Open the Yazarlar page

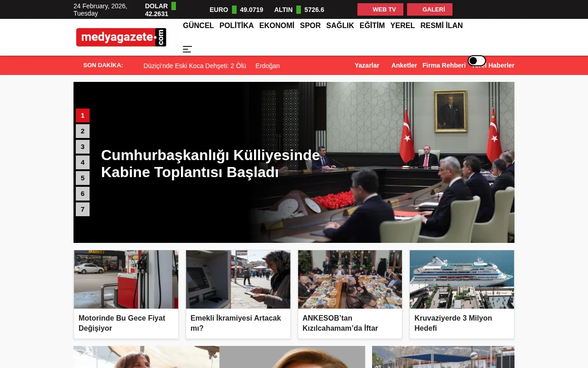coord(367,65)
